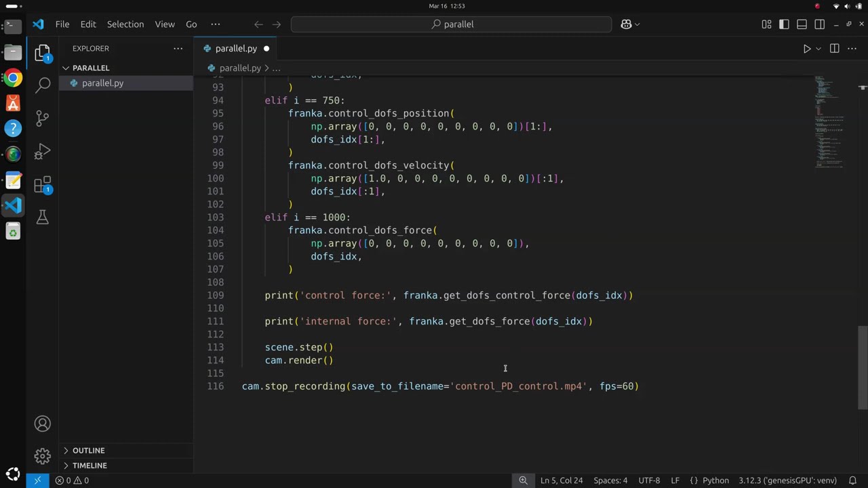Click the command center search box
This screenshot has width=868, height=488.
click(x=452, y=24)
